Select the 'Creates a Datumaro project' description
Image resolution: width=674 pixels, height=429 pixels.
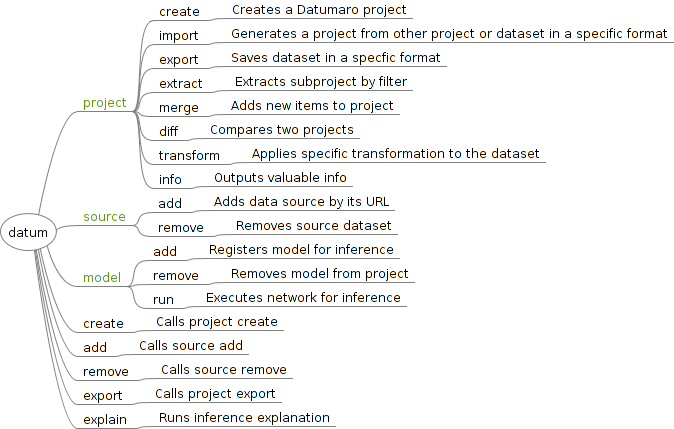(319, 10)
